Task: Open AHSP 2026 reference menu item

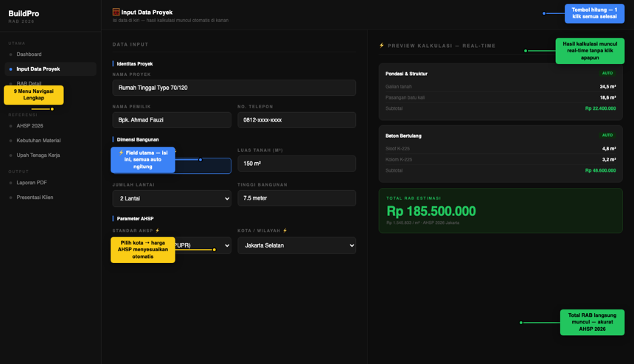Action: click(x=29, y=126)
